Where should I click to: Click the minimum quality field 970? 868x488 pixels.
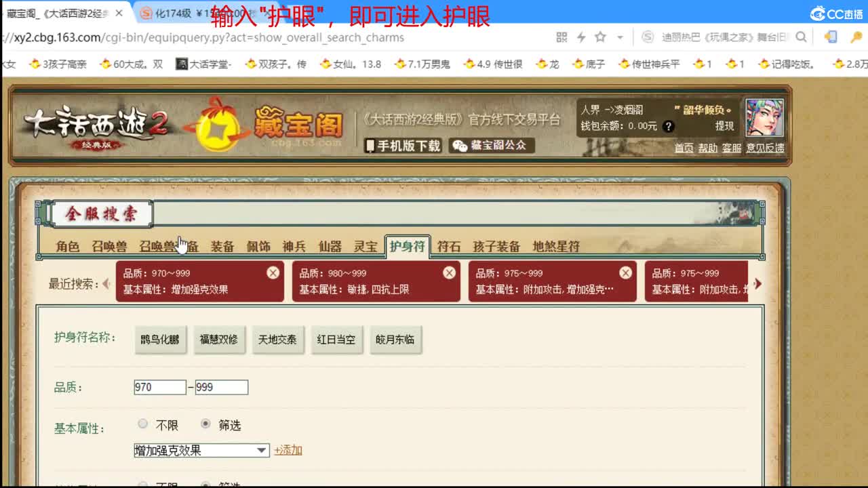(x=160, y=388)
